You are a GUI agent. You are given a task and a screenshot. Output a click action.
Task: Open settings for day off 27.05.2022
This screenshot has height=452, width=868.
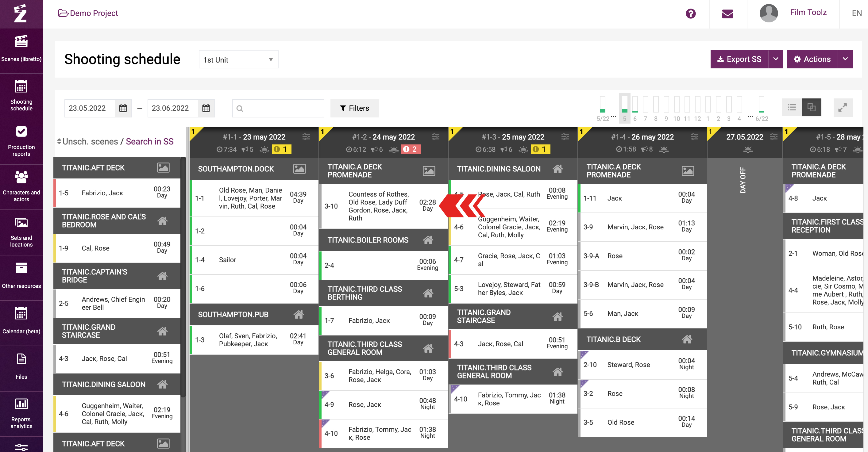(x=774, y=137)
